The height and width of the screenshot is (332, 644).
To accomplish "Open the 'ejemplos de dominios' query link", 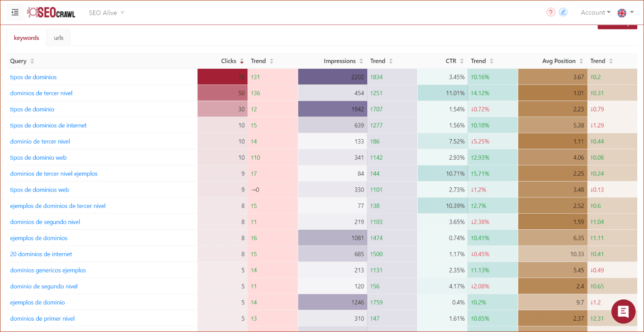I will pos(39,238).
